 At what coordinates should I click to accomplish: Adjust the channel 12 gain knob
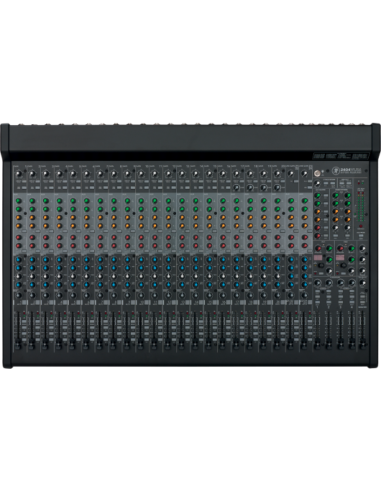pos(168,174)
